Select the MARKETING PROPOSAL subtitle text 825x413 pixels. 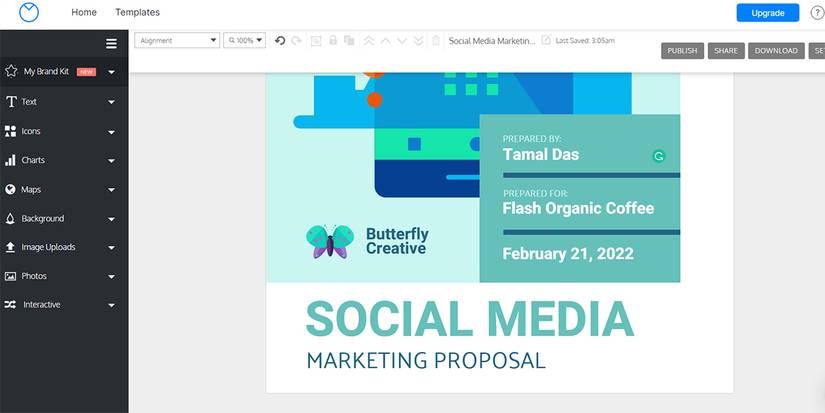[426, 361]
